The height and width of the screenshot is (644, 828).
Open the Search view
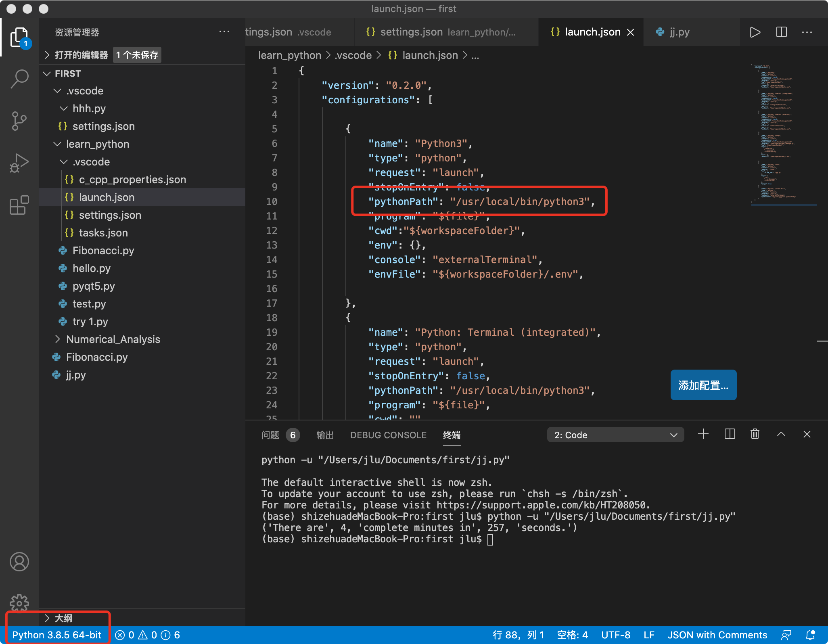click(19, 79)
